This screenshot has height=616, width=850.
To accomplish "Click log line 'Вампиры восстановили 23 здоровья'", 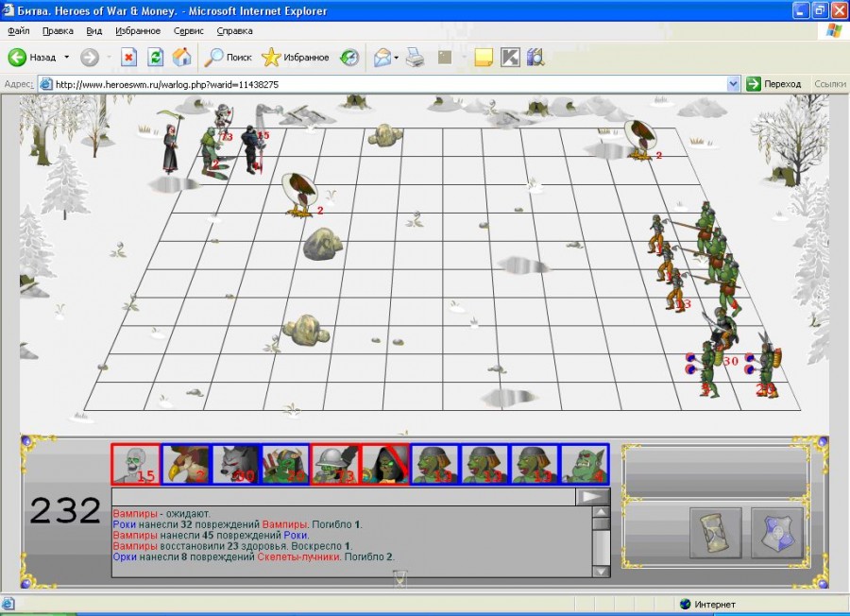I will pos(232,546).
